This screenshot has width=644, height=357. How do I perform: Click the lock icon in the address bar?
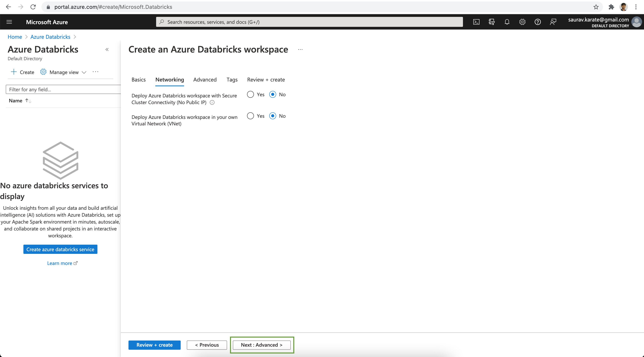pos(48,7)
